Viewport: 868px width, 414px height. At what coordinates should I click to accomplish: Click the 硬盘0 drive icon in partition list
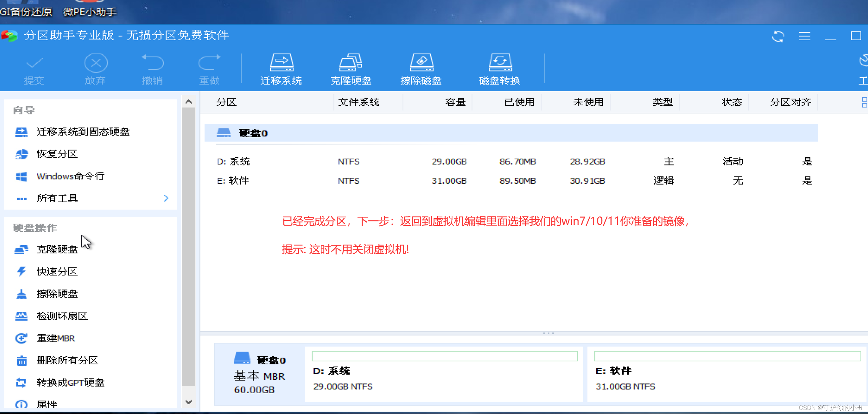pos(223,133)
